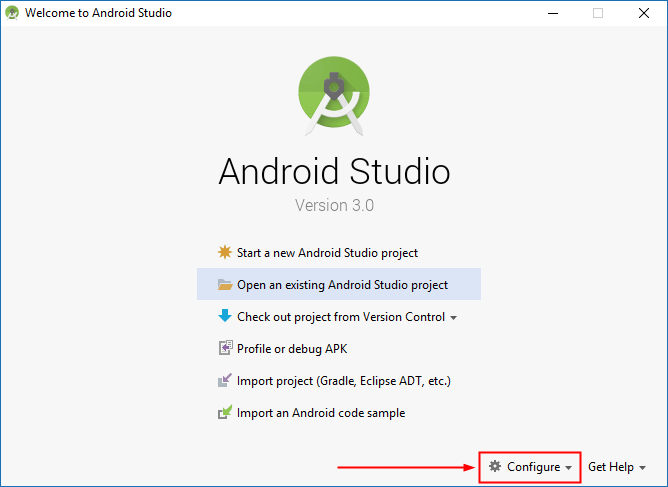Viewport: 668px width, 487px height.
Task: Expand the Get Help dropdown arrow
Action: (642, 468)
